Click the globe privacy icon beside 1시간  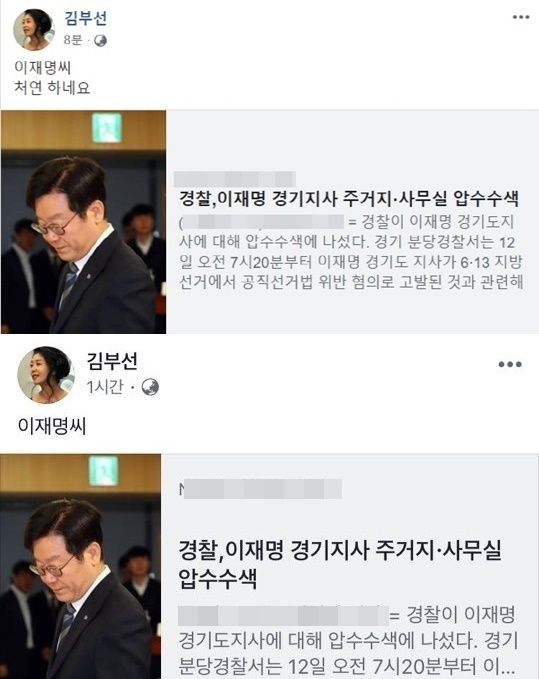click(150, 387)
